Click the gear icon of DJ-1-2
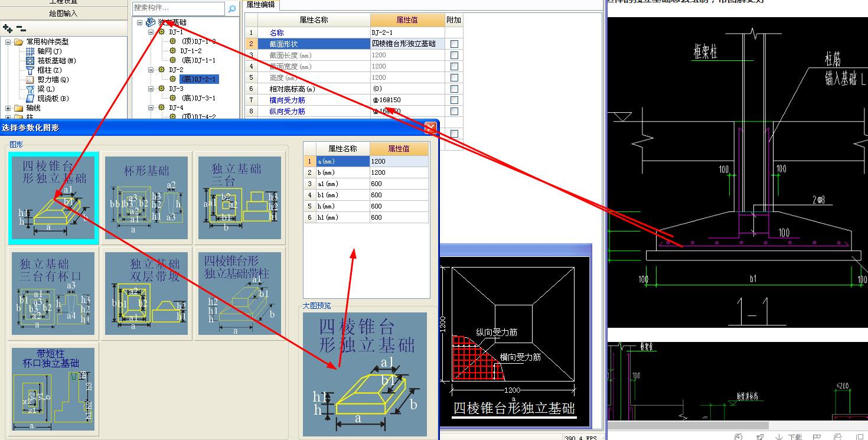Screen dimensions: 868x440 [173, 51]
